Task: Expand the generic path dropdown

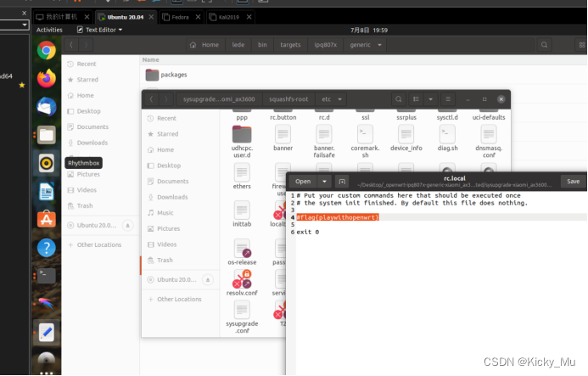Action: pos(379,45)
